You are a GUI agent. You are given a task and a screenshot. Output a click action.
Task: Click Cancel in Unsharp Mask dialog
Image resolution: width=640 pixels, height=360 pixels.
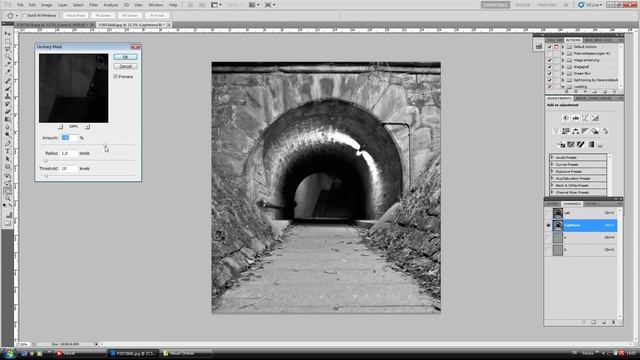(125, 66)
